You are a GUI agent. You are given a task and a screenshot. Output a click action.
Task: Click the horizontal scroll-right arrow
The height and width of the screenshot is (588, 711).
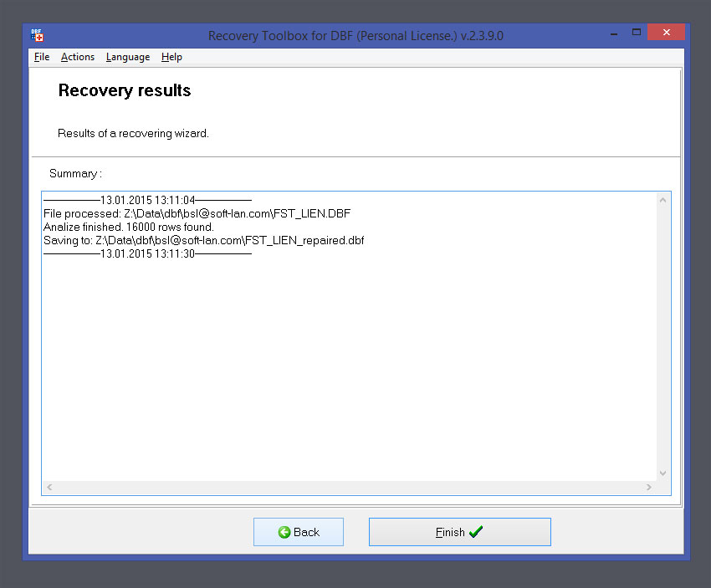pos(649,487)
